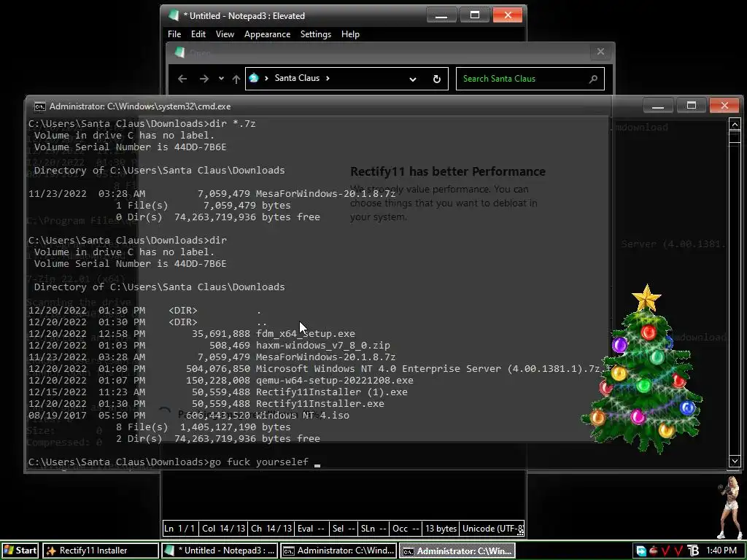Click the Col 14 / 13 status bar entry
The width and height of the screenshot is (747, 560).
pyautogui.click(x=223, y=529)
